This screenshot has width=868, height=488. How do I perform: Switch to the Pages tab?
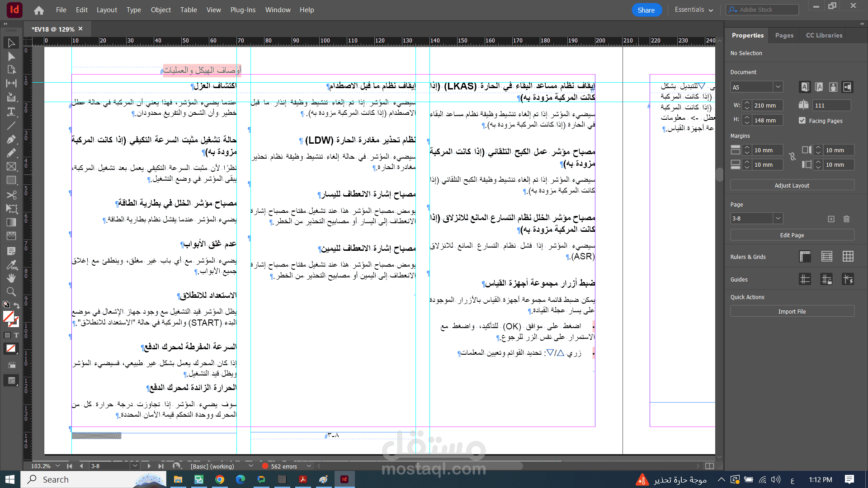[784, 35]
